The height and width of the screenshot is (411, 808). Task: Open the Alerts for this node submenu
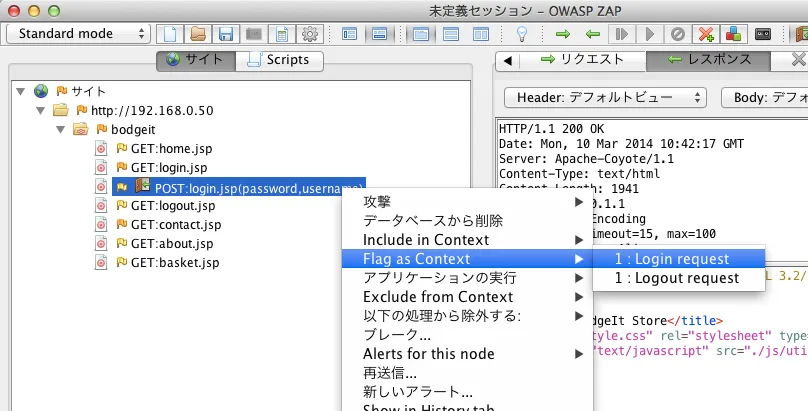tap(467, 354)
